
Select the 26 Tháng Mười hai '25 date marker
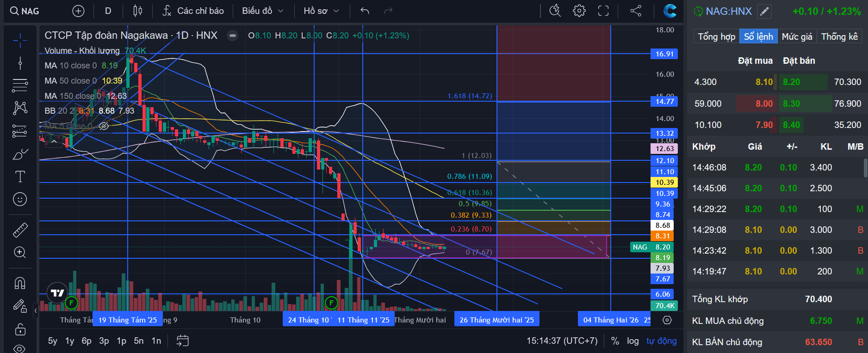497,320
